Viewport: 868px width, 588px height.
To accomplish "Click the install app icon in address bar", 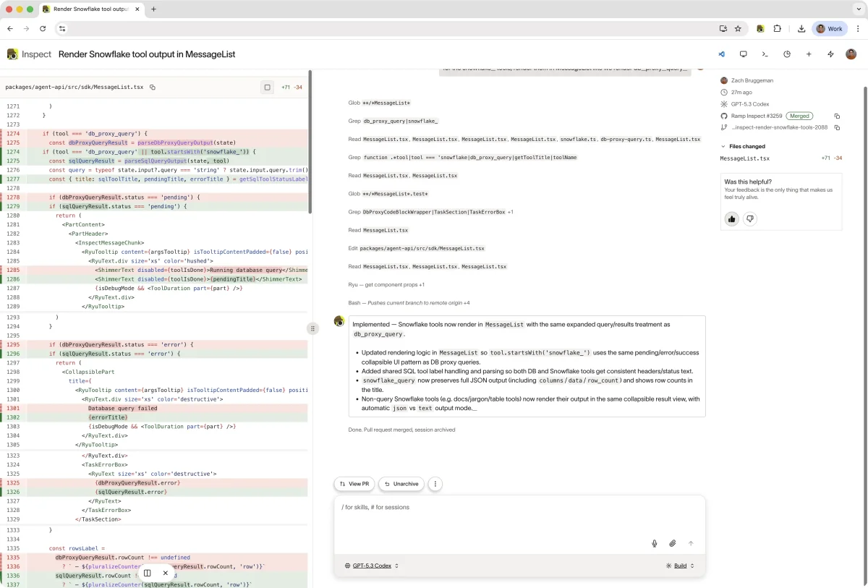I will point(723,29).
